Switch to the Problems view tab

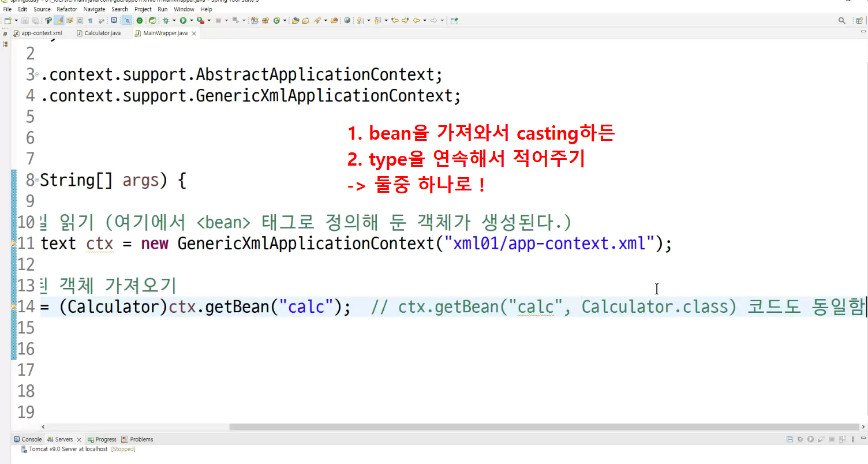coord(137,439)
